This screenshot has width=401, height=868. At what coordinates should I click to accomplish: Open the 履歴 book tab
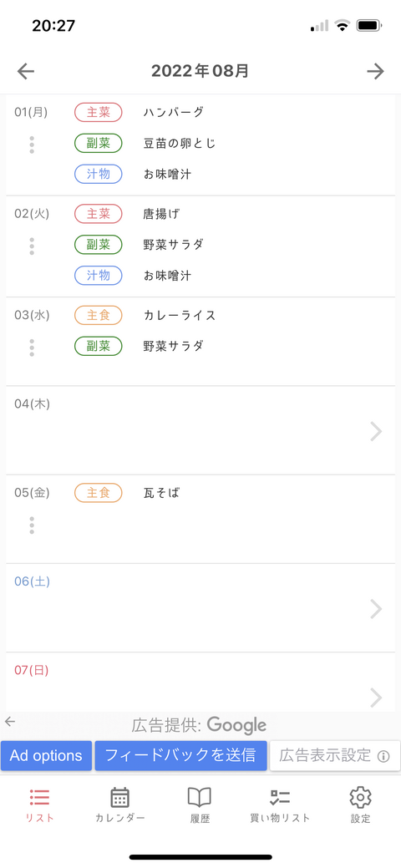200,805
